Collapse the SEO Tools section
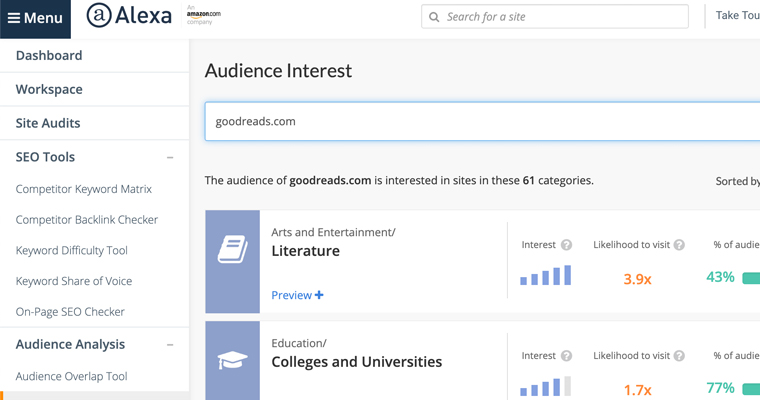The image size is (760, 400). pos(170,158)
